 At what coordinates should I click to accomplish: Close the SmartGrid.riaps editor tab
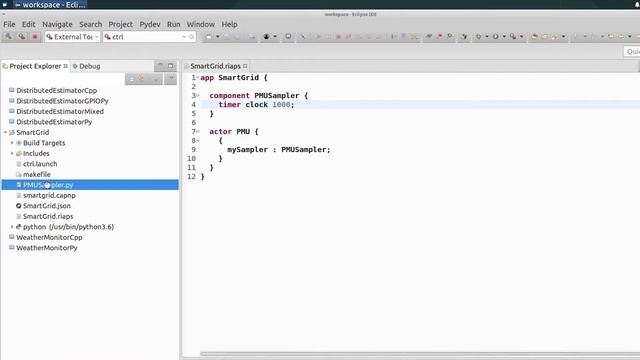[x=245, y=66]
